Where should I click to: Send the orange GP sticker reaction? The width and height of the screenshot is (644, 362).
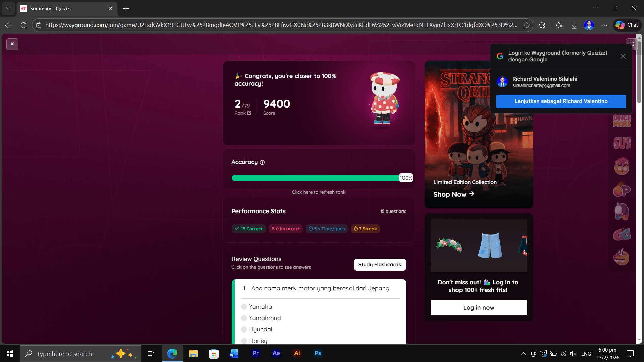pos(622,189)
